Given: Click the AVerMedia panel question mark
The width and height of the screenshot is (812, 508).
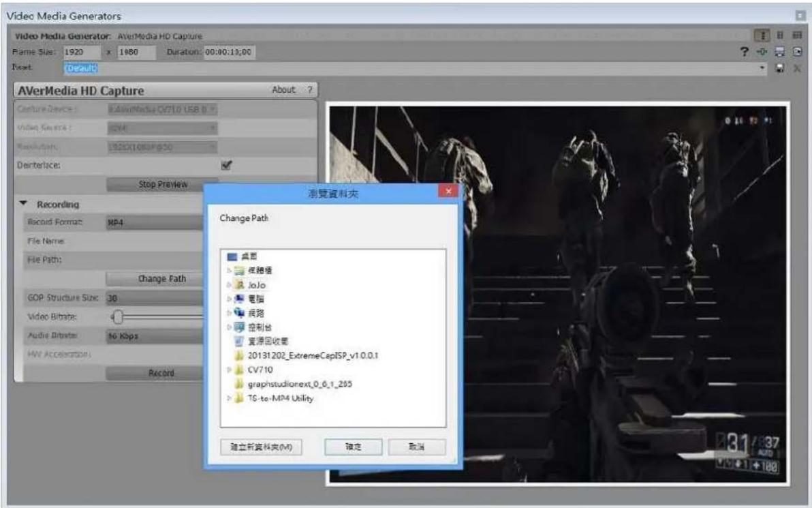Looking at the screenshot, I should pyautogui.click(x=310, y=90).
